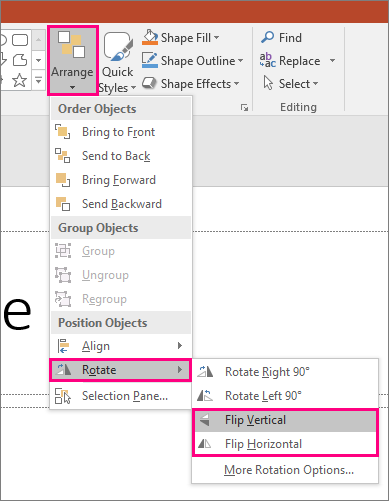Click the Rotate Left 90° icon

point(205,395)
